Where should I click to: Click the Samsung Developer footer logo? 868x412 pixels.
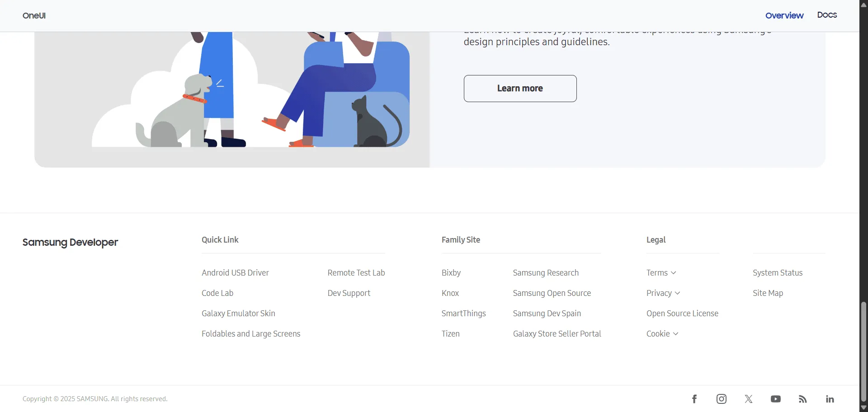tap(70, 243)
